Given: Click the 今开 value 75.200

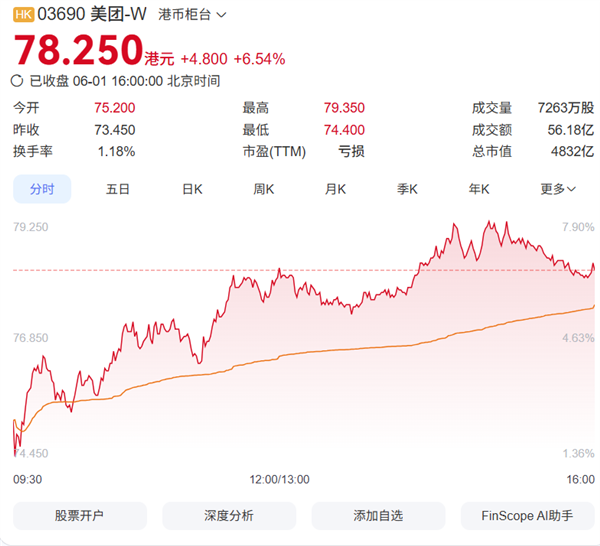Looking at the screenshot, I should [115, 108].
